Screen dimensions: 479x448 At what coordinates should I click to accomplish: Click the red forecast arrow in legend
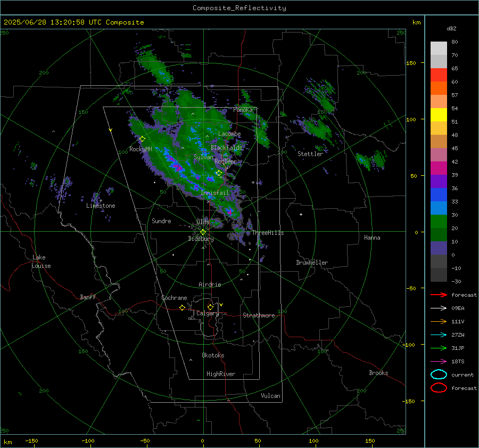pyautogui.click(x=439, y=295)
